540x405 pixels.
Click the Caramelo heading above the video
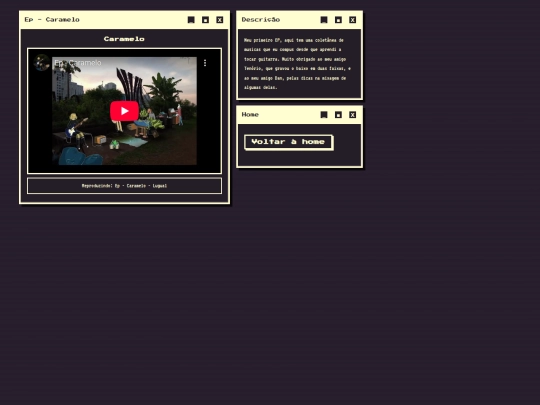tap(124, 39)
